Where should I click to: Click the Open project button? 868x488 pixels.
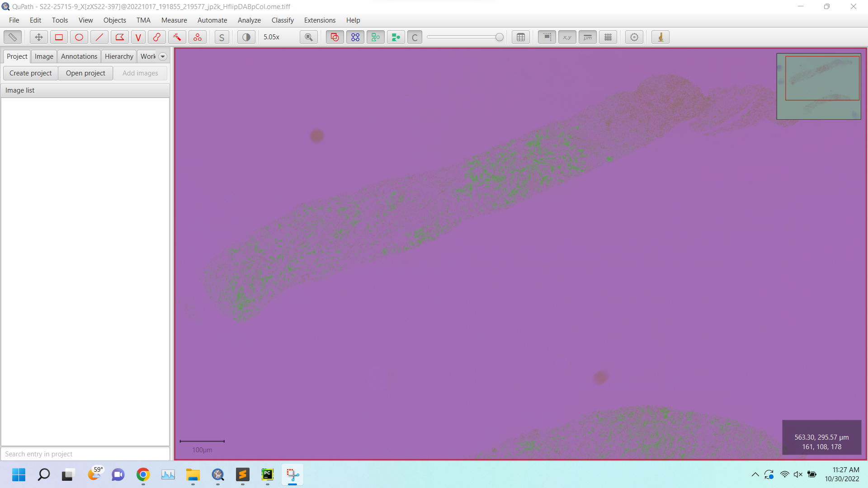point(85,73)
